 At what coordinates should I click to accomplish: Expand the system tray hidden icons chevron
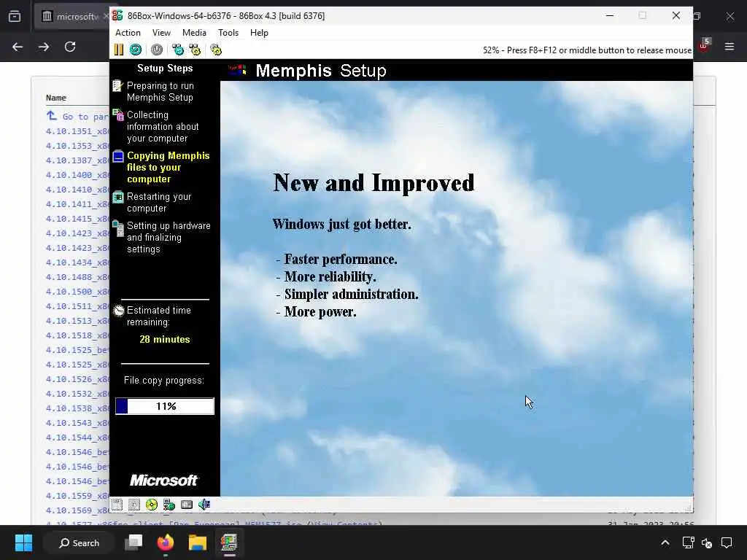pyautogui.click(x=665, y=542)
